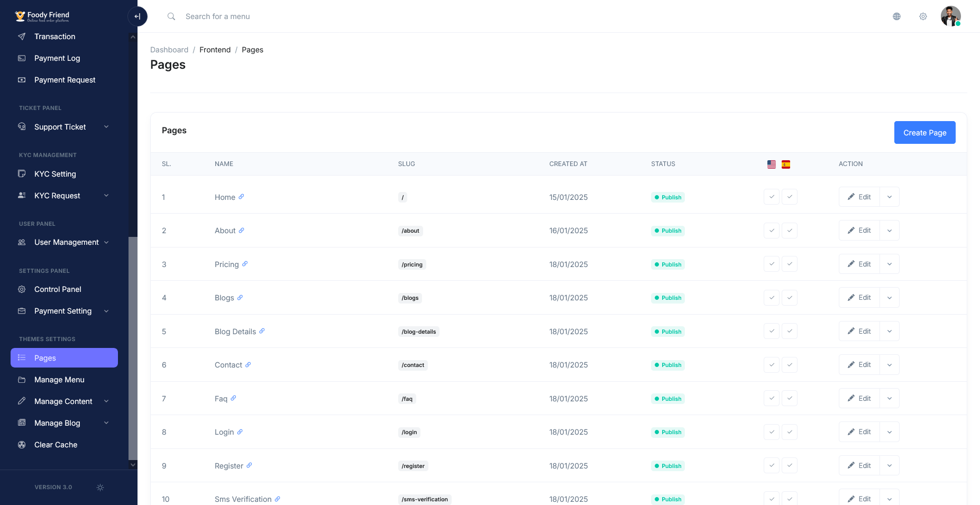Expand action dropdown for Blogs row
Viewport: 980px width, 505px height.
[x=890, y=298]
